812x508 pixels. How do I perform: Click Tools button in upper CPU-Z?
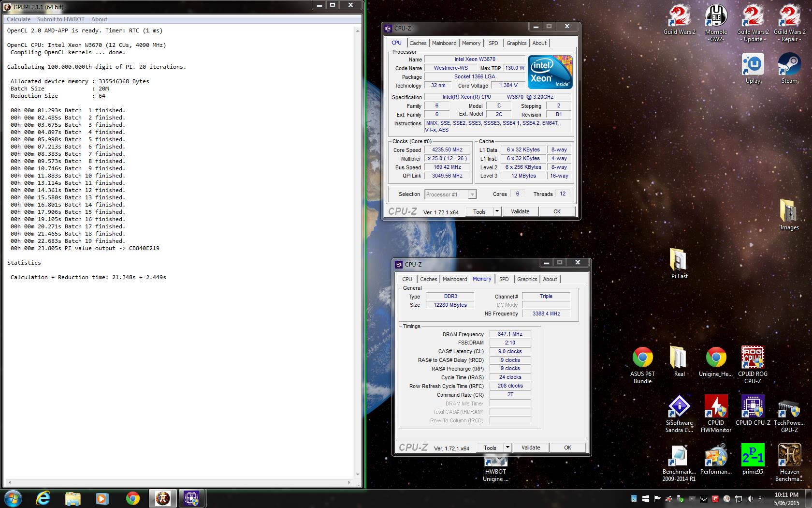[479, 211]
